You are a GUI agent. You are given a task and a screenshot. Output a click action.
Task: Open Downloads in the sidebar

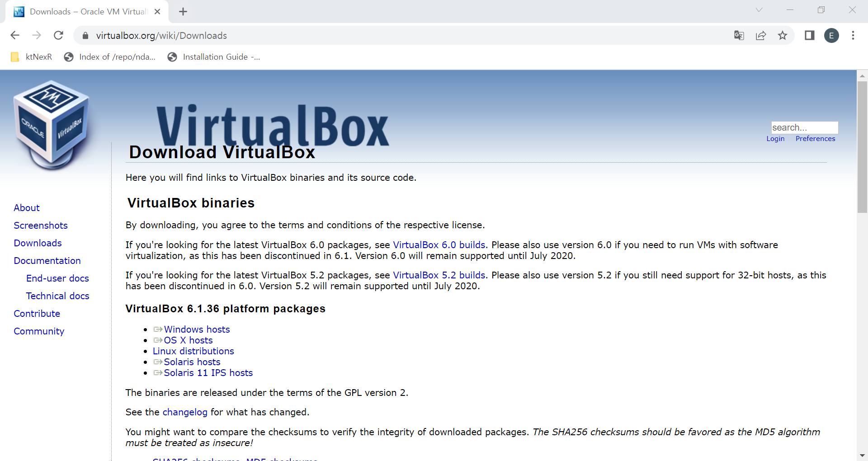tap(38, 243)
